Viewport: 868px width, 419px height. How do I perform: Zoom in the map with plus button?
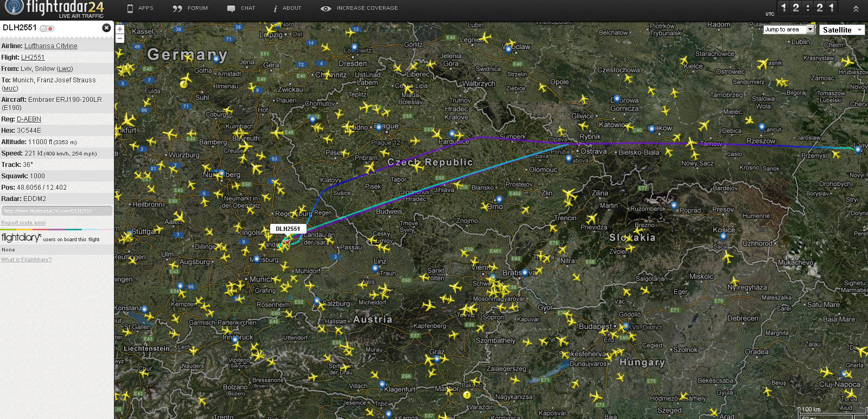pos(120,29)
